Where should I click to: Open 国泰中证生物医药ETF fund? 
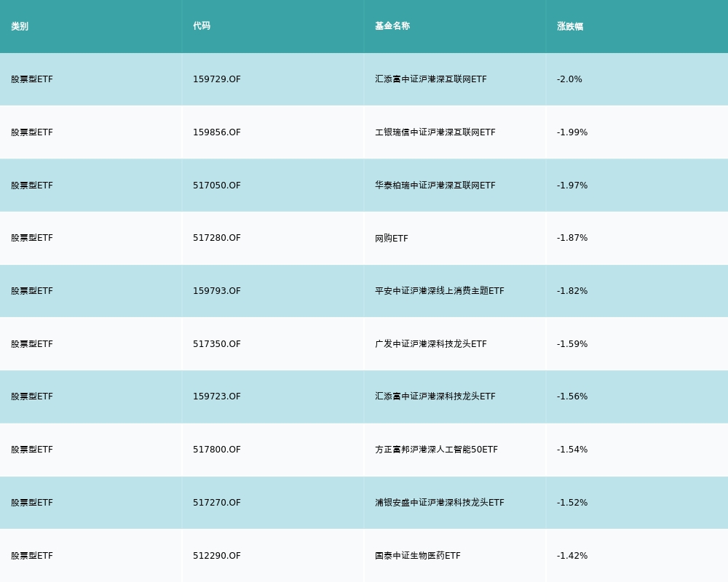pos(418,556)
